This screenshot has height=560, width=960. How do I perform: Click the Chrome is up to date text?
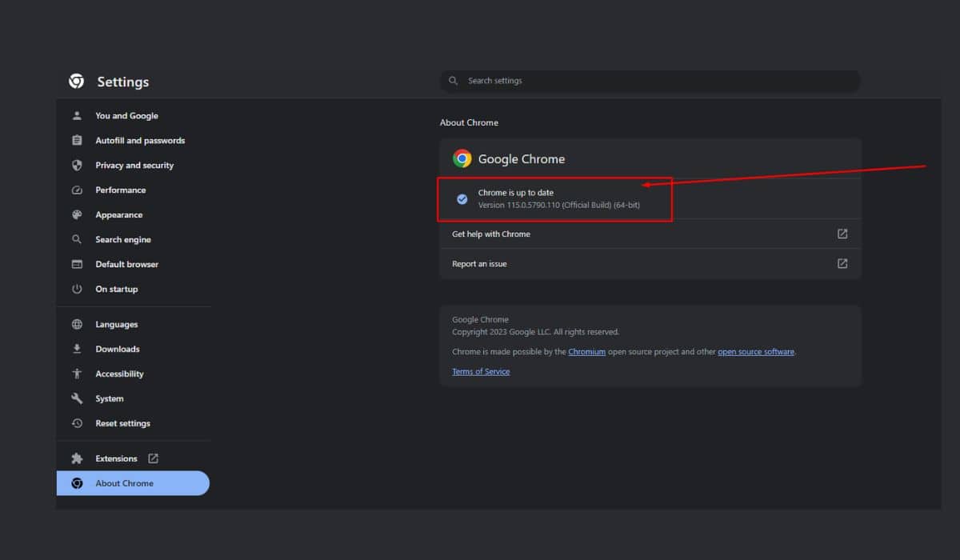click(x=515, y=193)
